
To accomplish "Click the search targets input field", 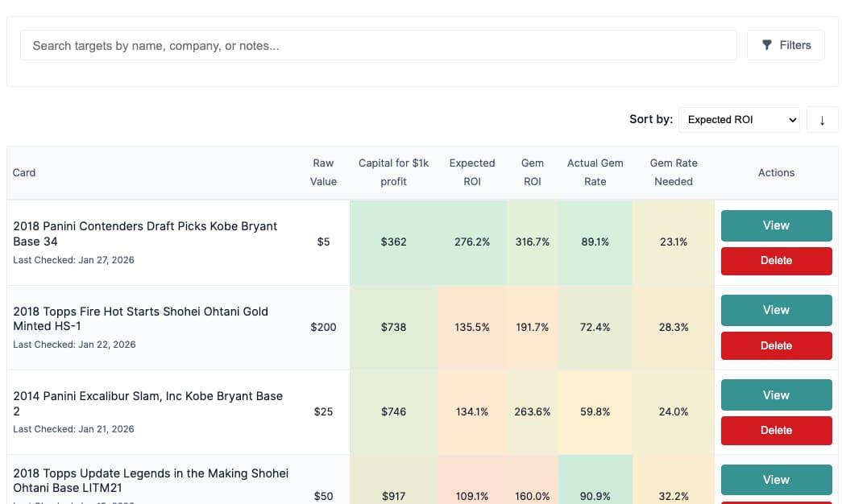I will (378, 46).
